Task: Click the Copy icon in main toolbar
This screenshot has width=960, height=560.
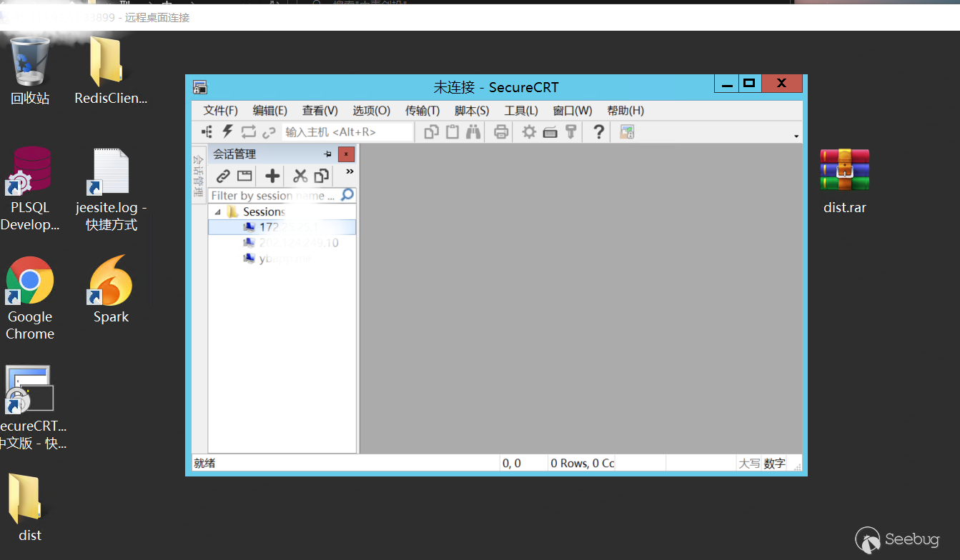Action: (x=432, y=131)
